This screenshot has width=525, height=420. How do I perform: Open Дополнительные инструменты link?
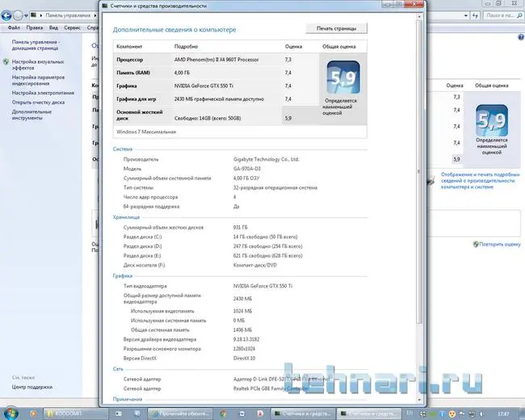32,115
